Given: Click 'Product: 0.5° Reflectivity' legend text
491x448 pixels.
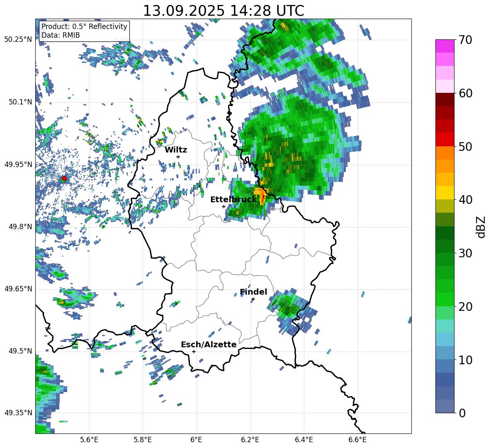Looking at the screenshot, I should click(x=84, y=26).
